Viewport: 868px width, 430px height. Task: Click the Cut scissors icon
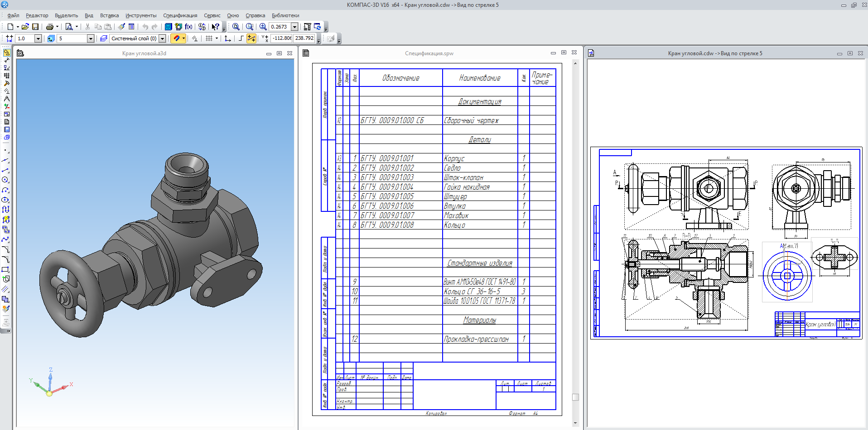[87, 27]
